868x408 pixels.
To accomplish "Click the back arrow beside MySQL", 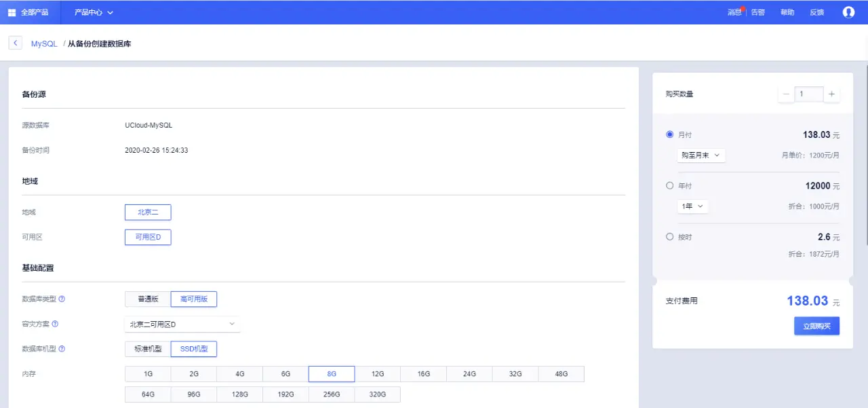I will click(x=16, y=43).
